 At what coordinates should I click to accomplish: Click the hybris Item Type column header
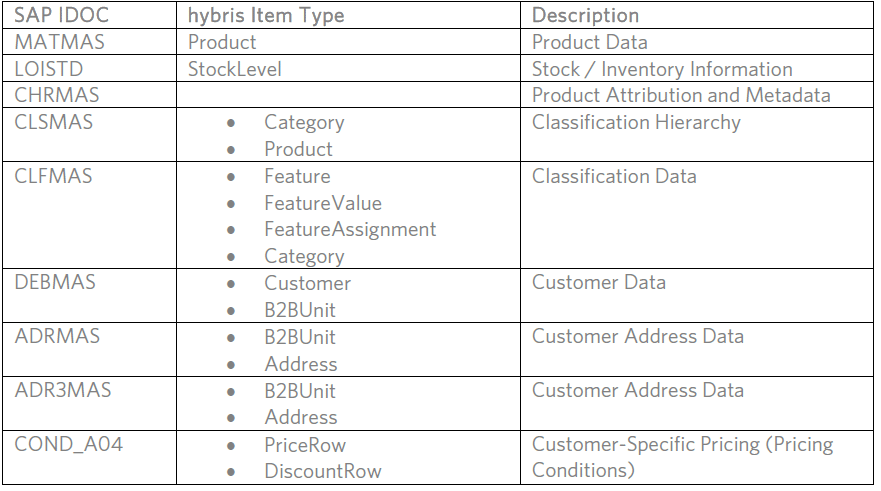(266, 16)
